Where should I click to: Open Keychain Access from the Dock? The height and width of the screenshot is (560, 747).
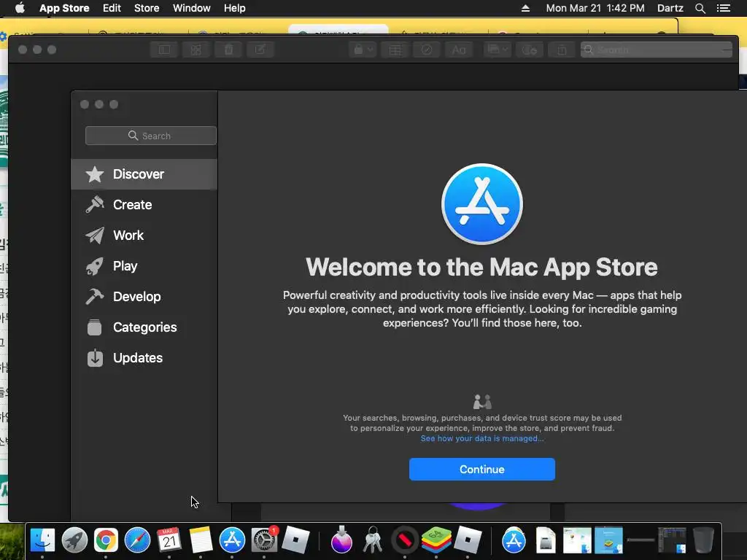(373, 540)
